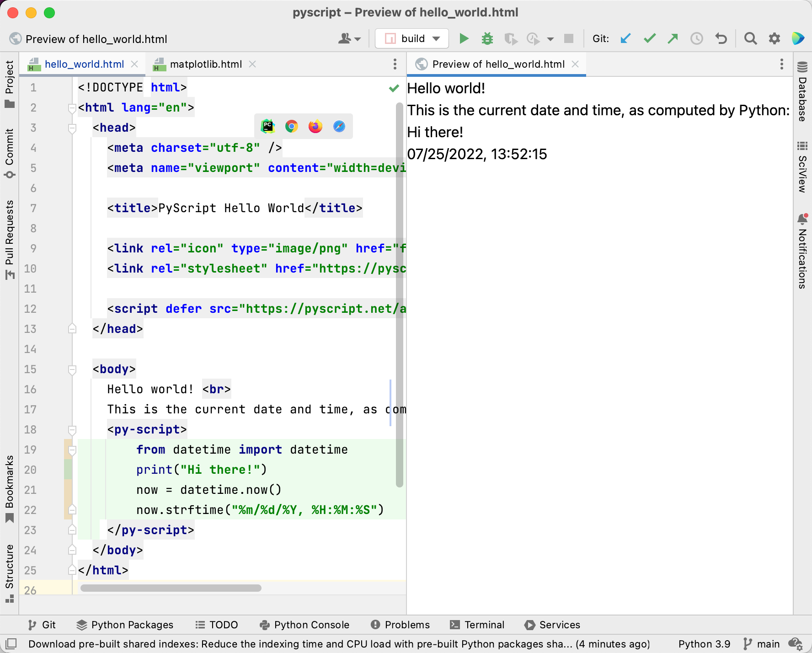Commit changes using the green checkmark icon
Viewport: 812px width, 653px height.
point(649,38)
